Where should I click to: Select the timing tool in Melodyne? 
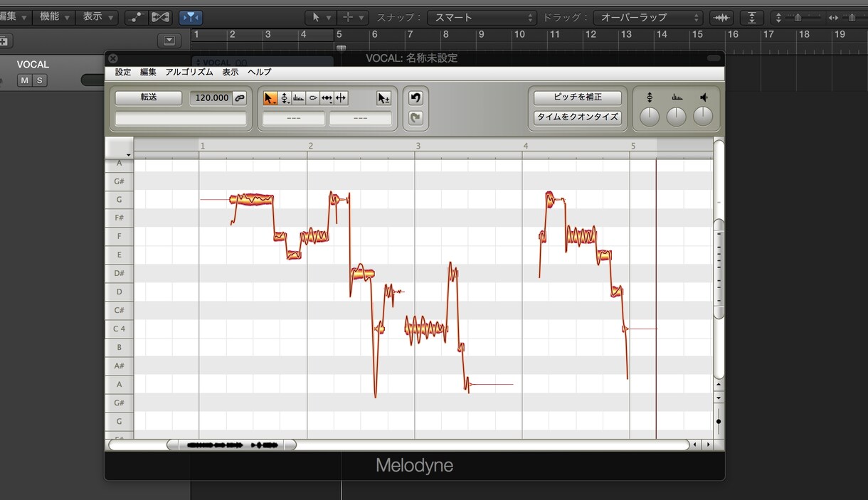pos(327,98)
